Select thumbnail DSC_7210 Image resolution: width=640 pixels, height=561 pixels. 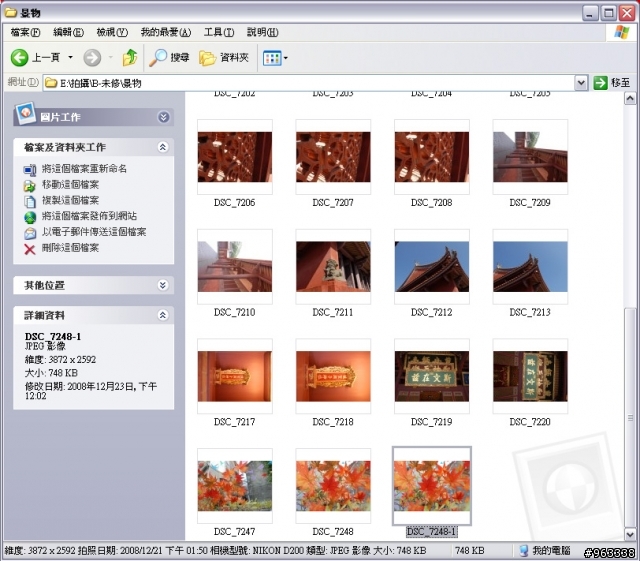point(235,267)
